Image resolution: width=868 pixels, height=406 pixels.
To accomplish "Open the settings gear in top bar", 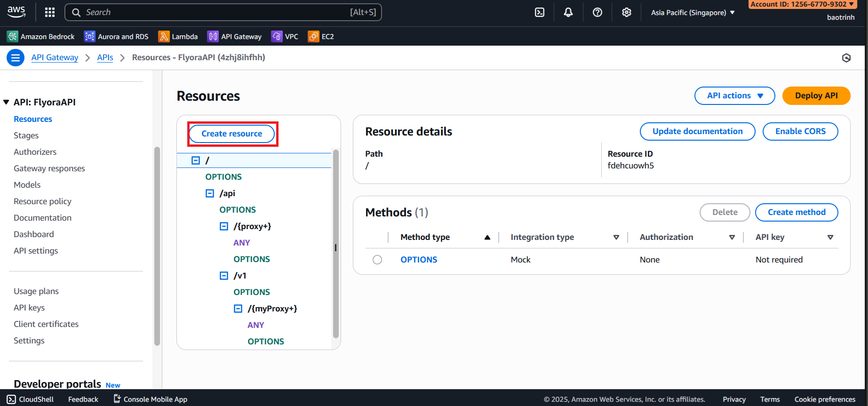I will (x=626, y=12).
